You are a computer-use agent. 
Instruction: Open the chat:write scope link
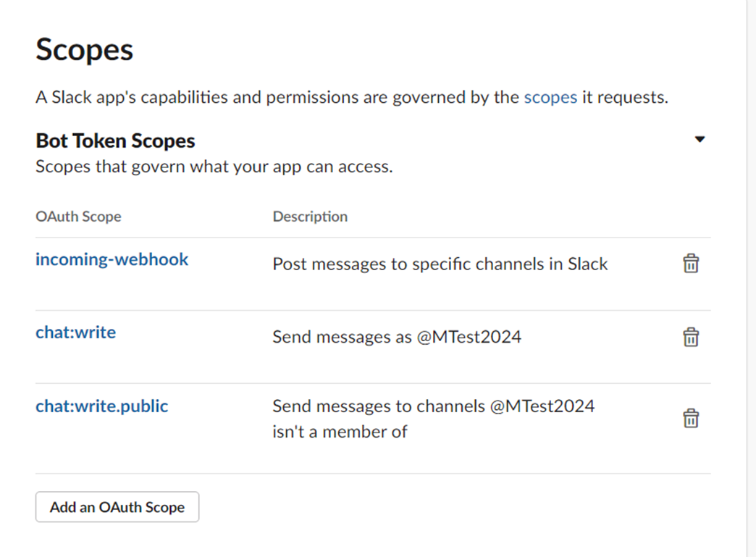[76, 332]
